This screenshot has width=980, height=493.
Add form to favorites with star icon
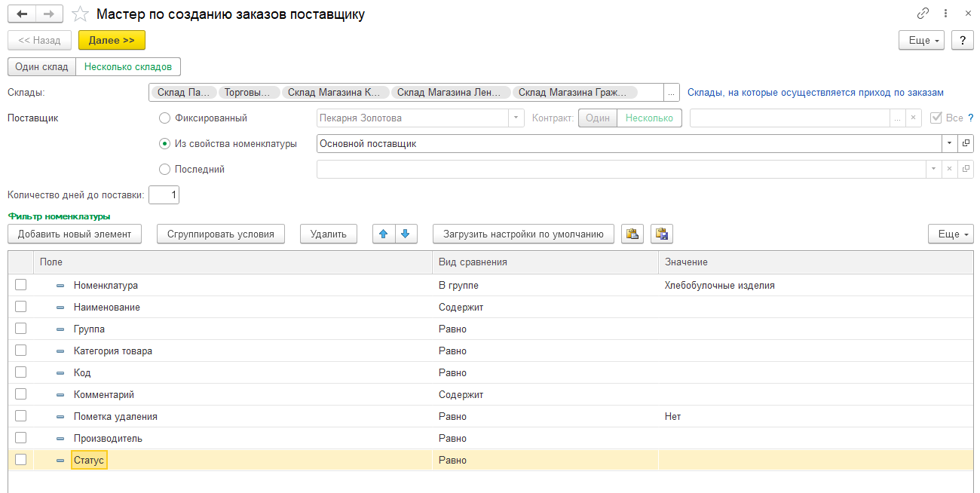coord(78,14)
